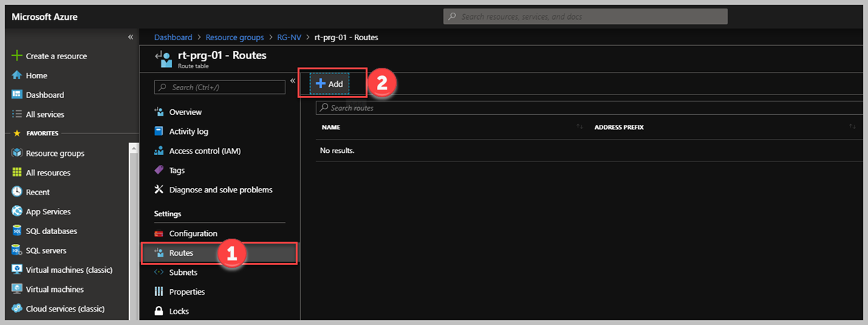Click the Overview icon in route table menu
868x325 pixels.
[x=159, y=112]
